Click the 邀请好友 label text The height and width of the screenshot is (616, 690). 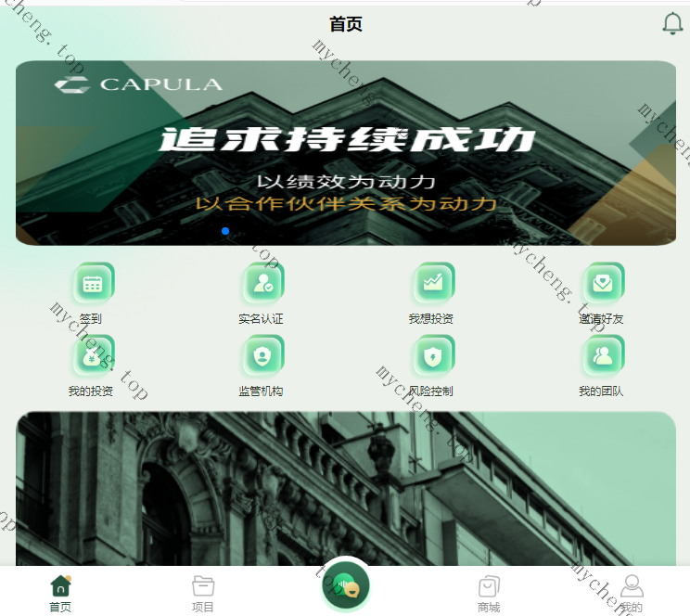(x=601, y=318)
